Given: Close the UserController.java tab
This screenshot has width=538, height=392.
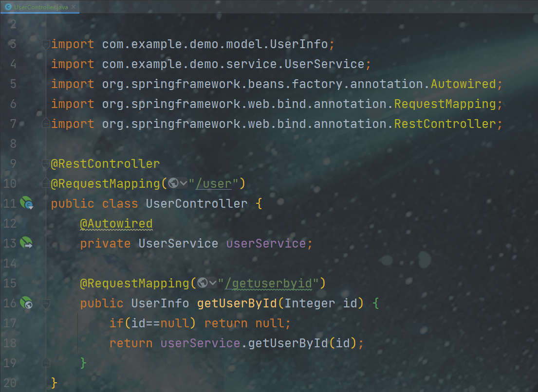Looking at the screenshot, I should (74, 7).
